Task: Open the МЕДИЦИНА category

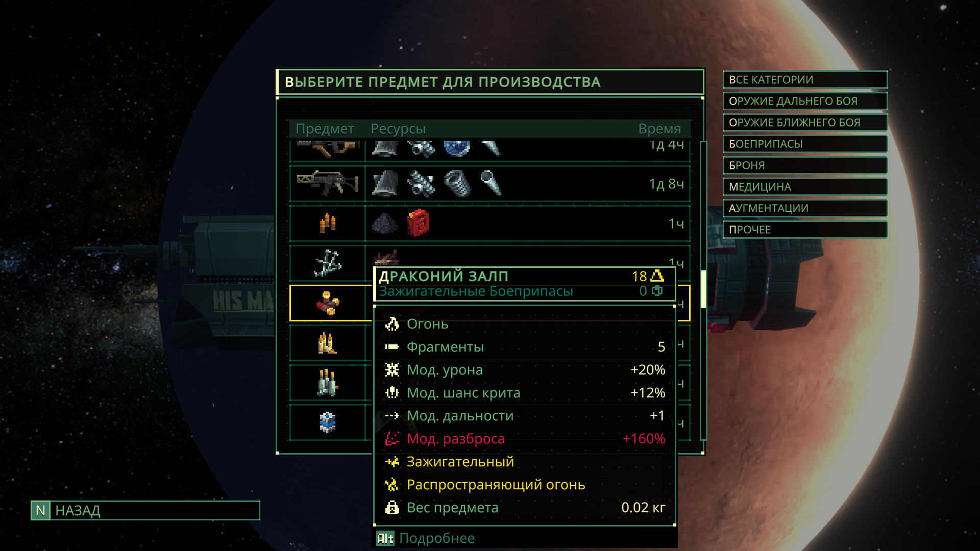Action: click(x=805, y=187)
